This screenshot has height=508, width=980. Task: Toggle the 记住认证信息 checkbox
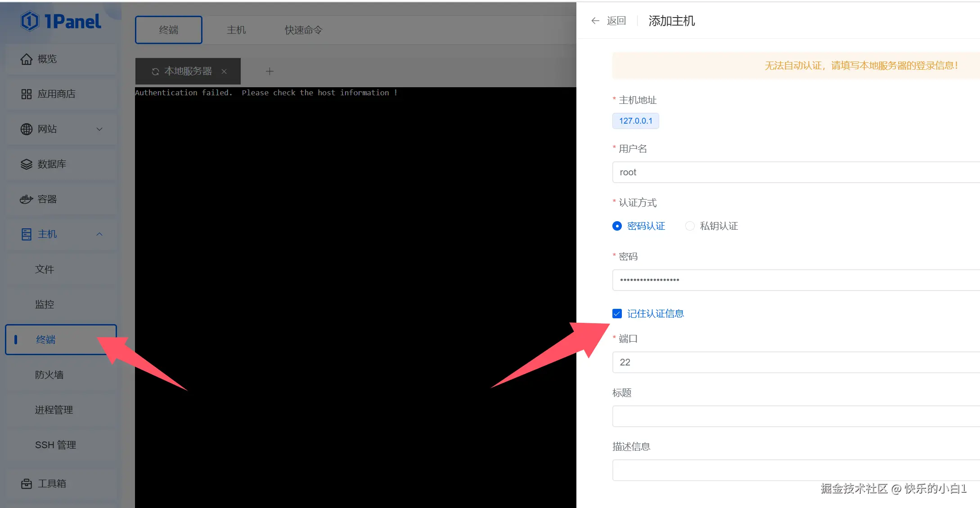[x=617, y=314]
